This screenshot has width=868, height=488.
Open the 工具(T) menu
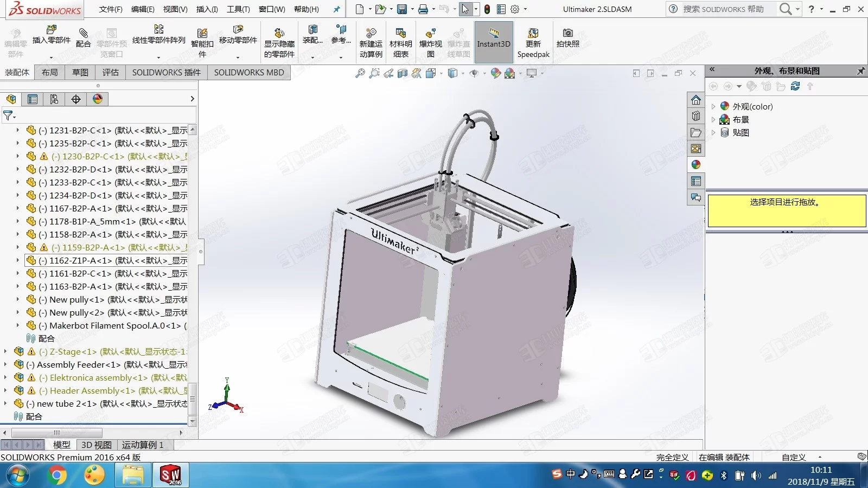point(238,9)
